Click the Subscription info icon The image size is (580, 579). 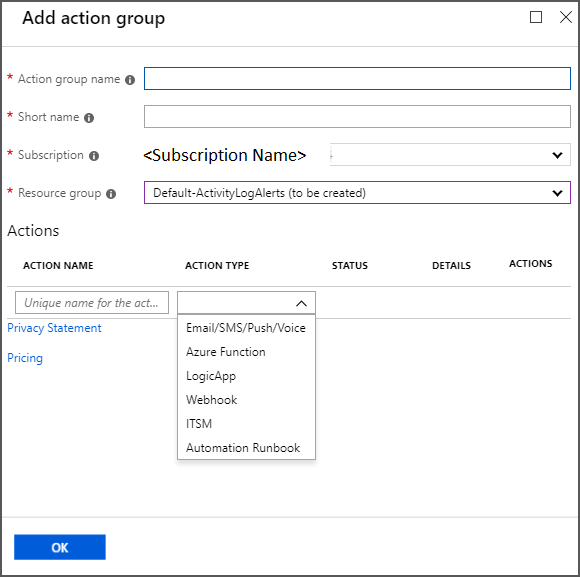pyautogui.click(x=94, y=156)
